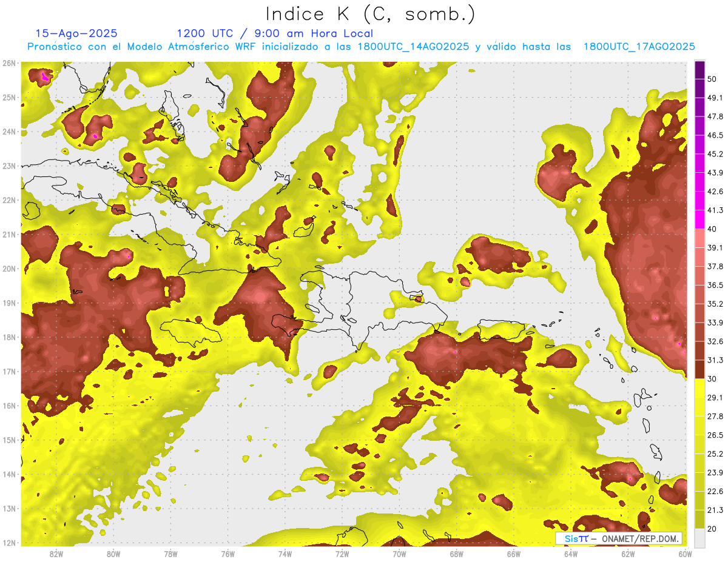Click the 74W longitude label
Image resolution: width=728 pixels, height=562 pixels.
285,554
